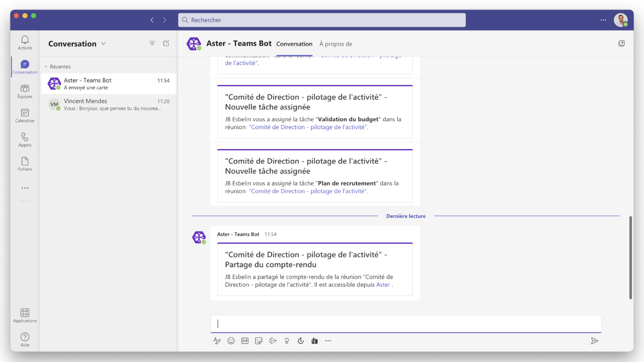
Task: Click the Aster bot avatar in chat header
Action: coord(194,44)
